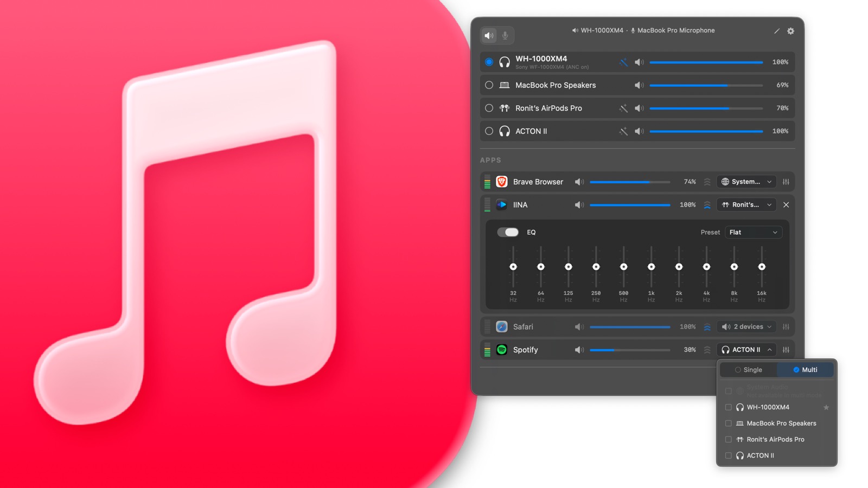The width and height of the screenshot is (868, 488).
Task: Mute Brave Browser audio
Action: (579, 182)
